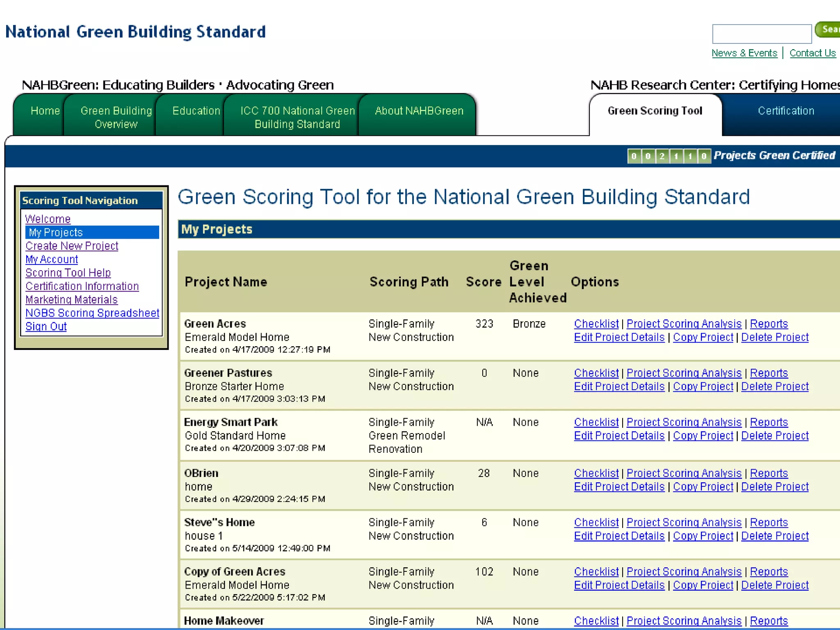Image resolution: width=840 pixels, height=630 pixels.
Task: Select ICC 700 National Green Building Standard tab
Action: tap(297, 117)
